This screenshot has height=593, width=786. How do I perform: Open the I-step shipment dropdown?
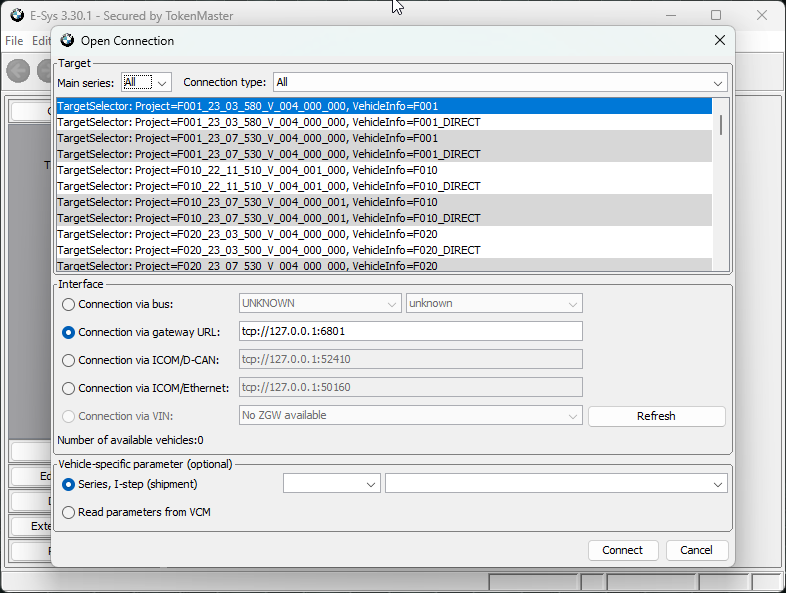pyautogui.click(x=556, y=484)
